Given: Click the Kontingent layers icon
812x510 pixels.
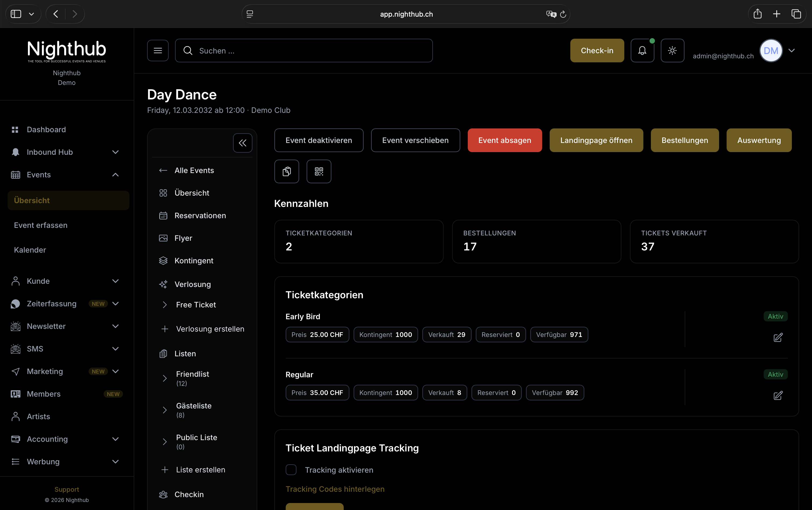Looking at the screenshot, I should [x=163, y=261].
